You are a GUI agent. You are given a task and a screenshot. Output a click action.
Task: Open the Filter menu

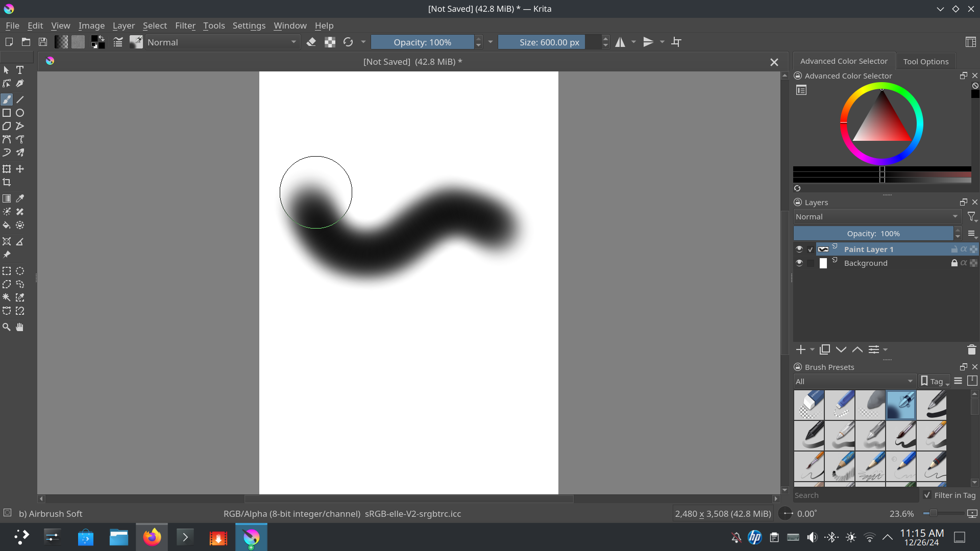pyautogui.click(x=185, y=26)
